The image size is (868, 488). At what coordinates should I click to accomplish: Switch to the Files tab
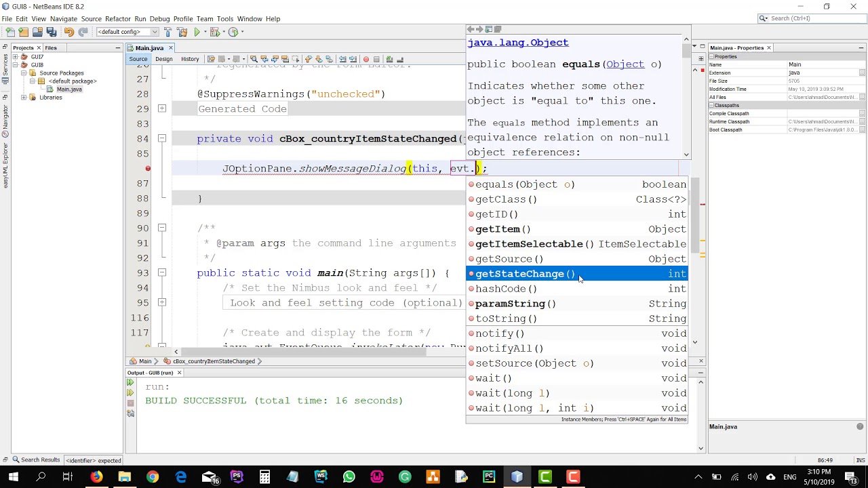(51, 48)
